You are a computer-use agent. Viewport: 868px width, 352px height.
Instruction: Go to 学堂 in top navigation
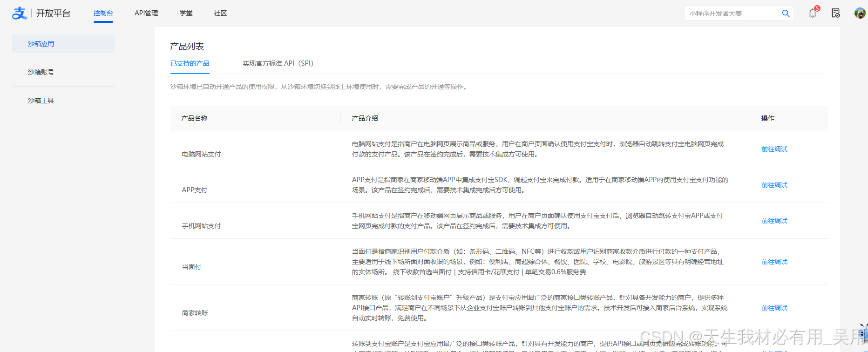click(x=186, y=13)
